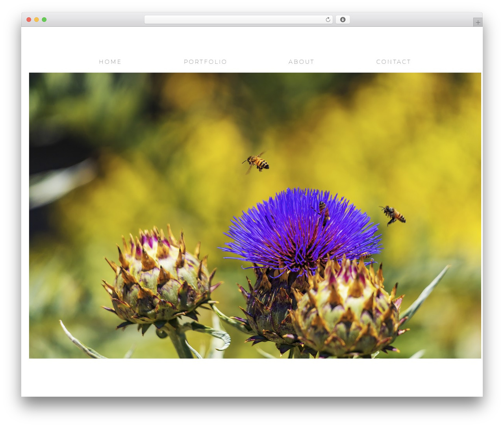
Task: Open the PORTFOLIO menu item
Action: [206, 62]
